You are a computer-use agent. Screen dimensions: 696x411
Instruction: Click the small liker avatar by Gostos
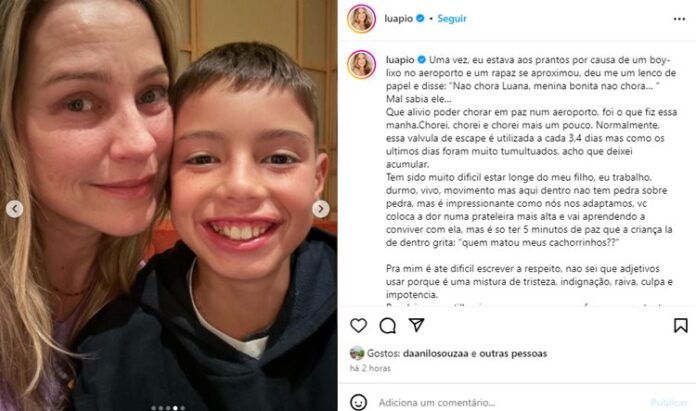[357, 353]
